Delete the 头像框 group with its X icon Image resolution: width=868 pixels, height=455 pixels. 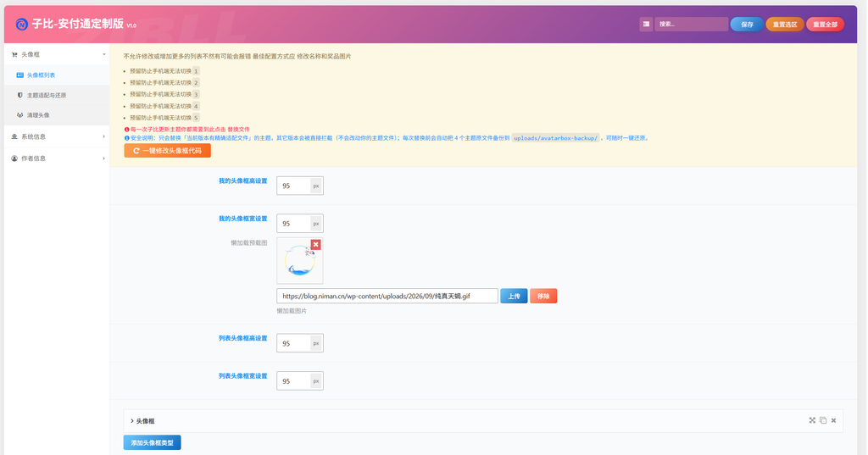834,420
